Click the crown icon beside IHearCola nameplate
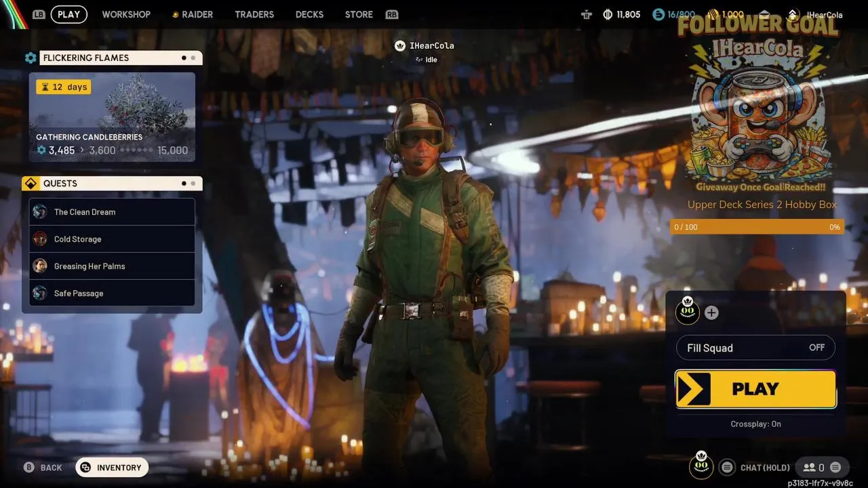Image resolution: width=868 pixels, height=488 pixels. 400,46
